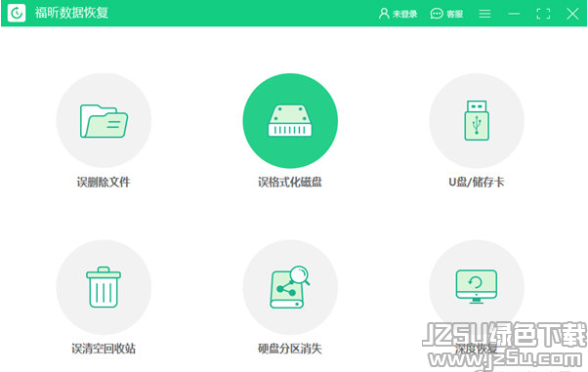The width and height of the screenshot is (588, 372).
Task: Click the 福昕数据恢复 app logo
Action: (17, 13)
